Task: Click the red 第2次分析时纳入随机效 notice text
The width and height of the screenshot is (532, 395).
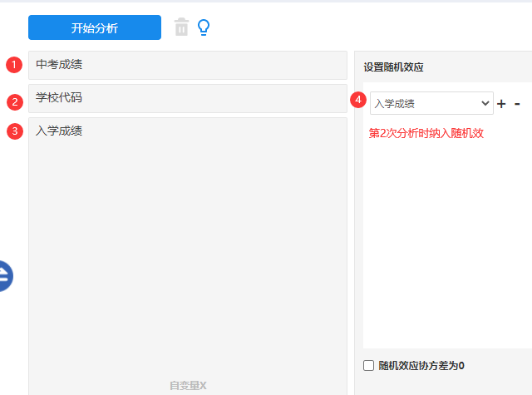Action: 426,133
